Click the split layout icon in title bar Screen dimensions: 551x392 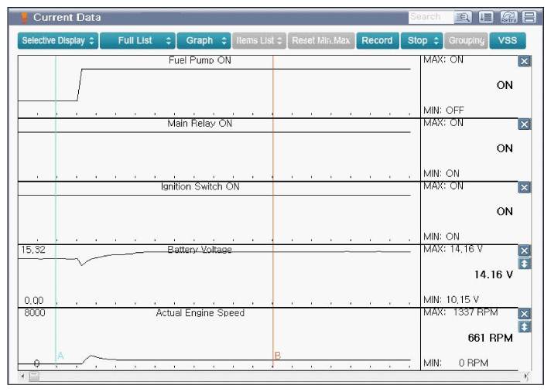pyautogui.click(x=529, y=17)
